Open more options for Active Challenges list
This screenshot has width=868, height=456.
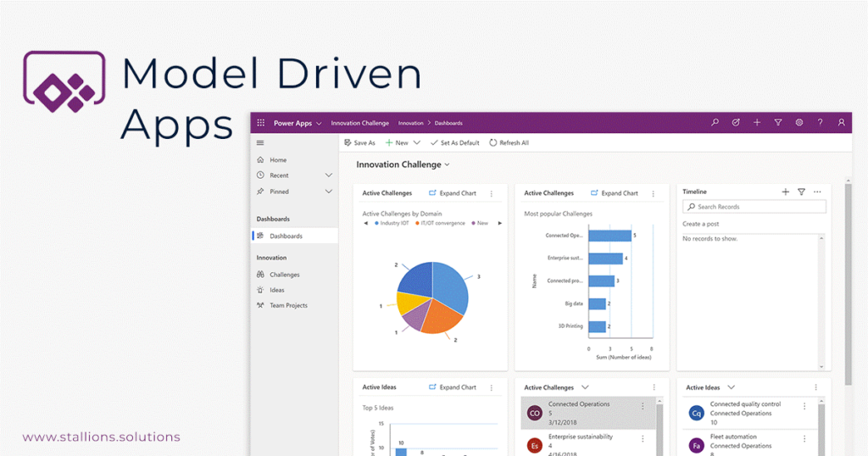tap(654, 388)
